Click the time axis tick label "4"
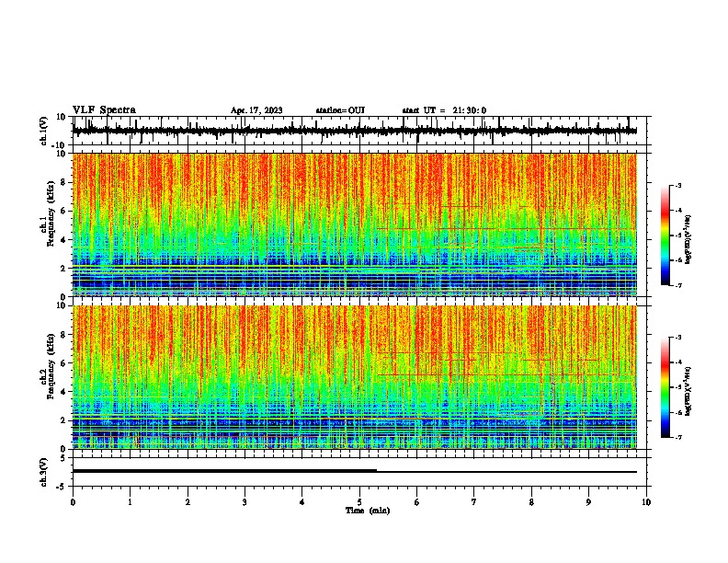Image resolution: width=728 pixels, height=563 pixels. pos(302,502)
